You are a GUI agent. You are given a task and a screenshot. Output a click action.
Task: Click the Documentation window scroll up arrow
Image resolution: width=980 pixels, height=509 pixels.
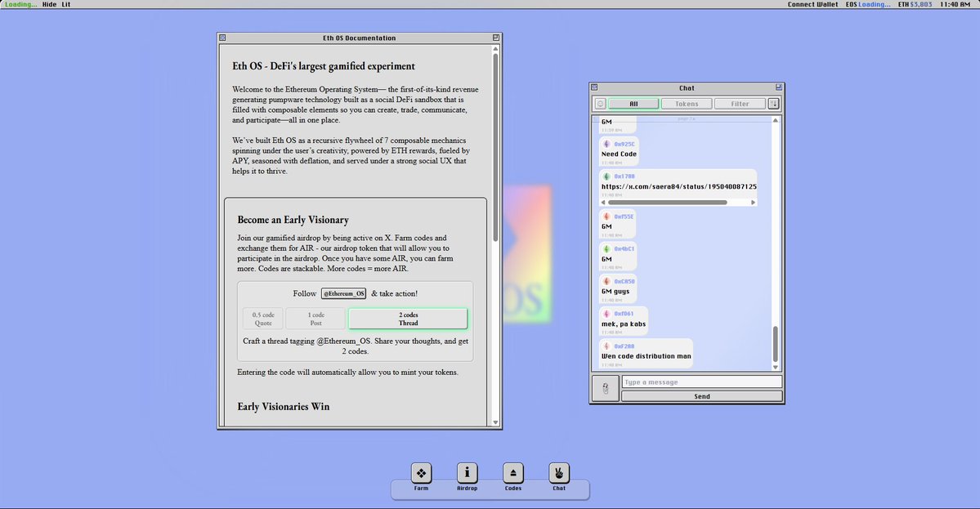(x=495, y=48)
